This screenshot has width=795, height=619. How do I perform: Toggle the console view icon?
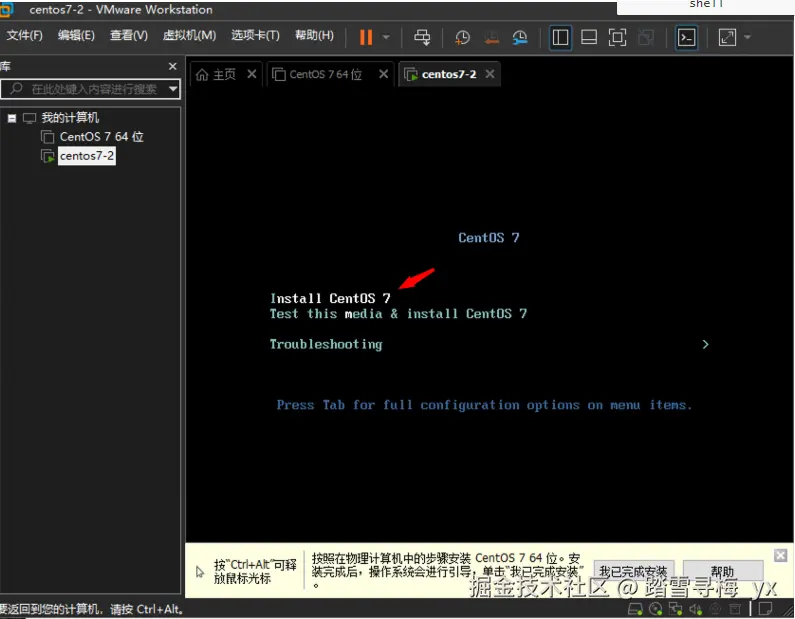coord(686,38)
